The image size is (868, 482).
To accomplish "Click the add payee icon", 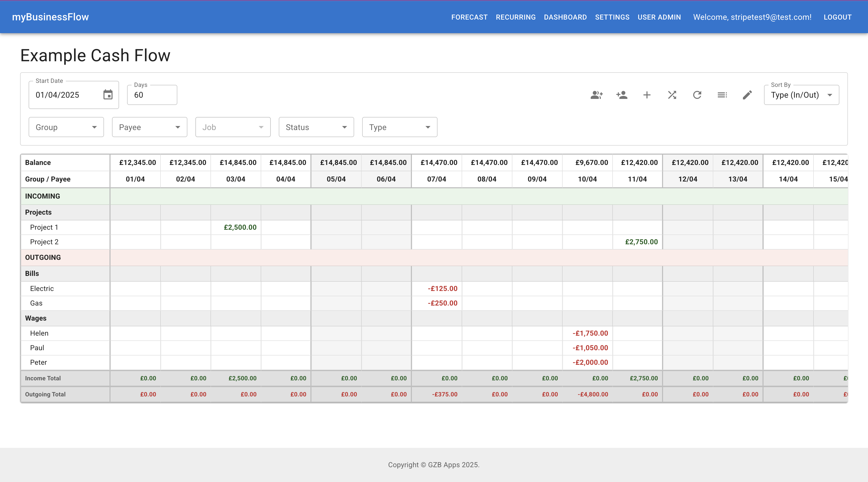I will 622,95.
